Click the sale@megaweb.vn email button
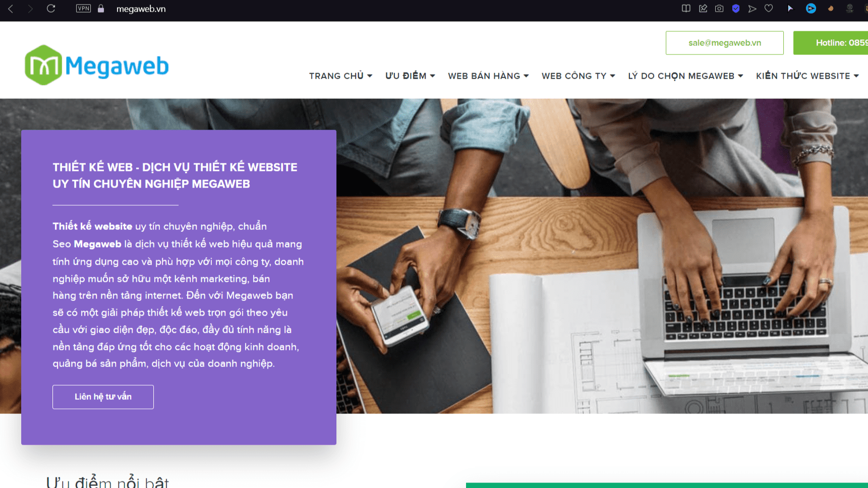This screenshot has height=488, width=868. click(x=725, y=43)
